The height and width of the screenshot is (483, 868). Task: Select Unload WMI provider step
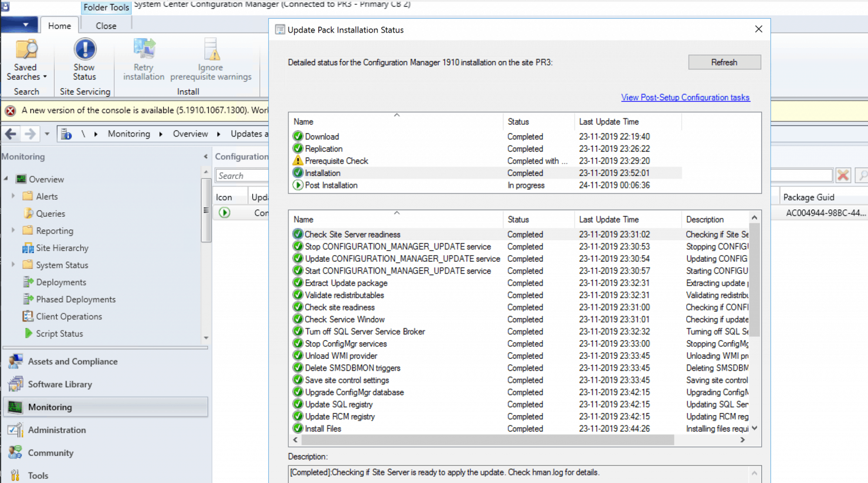pyautogui.click(x=520, y=356)
